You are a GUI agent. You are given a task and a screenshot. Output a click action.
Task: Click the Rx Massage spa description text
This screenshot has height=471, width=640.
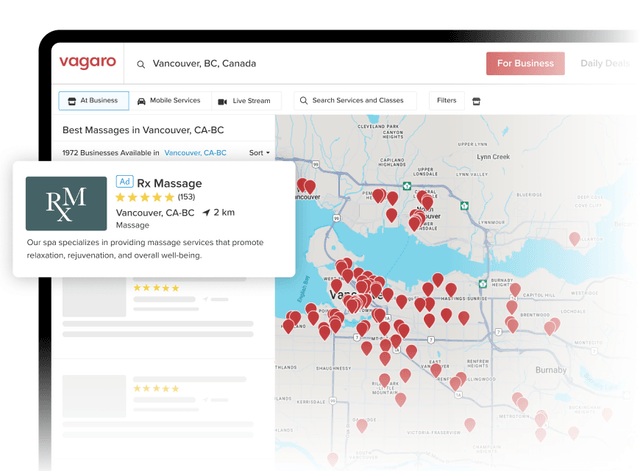[145, 249]
